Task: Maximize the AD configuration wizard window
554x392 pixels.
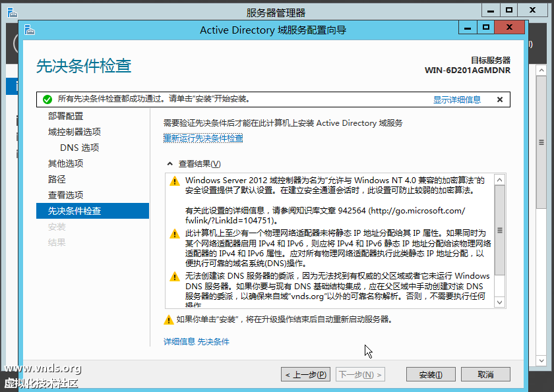Action: pos(486,28)
